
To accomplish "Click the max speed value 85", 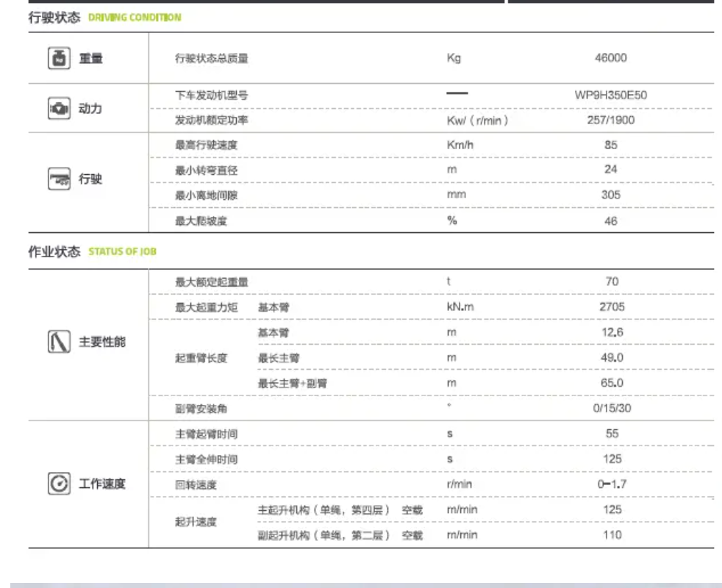I will pyautogui.click(x=610, y=145).
